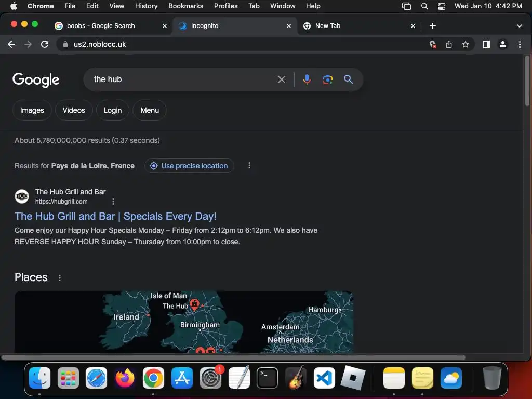The height and width of the screenshot is (399, 532).
Task: Select the Incognito tab
Action: 235,26
